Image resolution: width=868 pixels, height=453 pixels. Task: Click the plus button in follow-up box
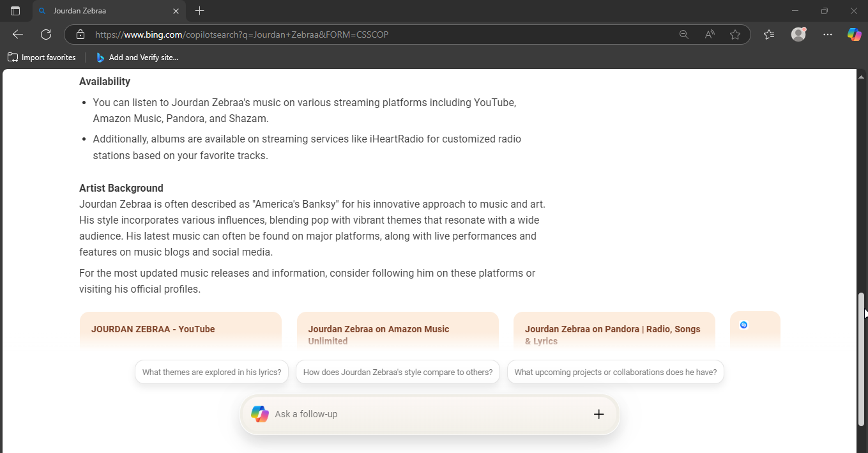(598, 414)
